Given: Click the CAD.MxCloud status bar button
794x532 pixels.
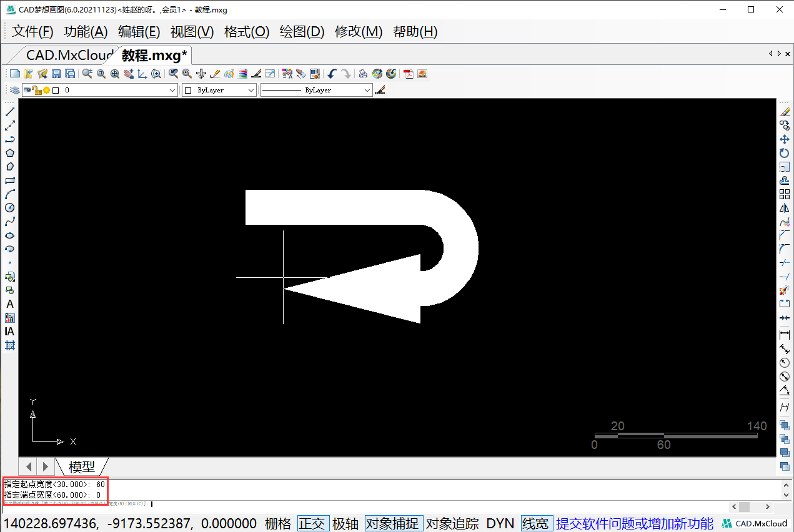Looking at the screenshot, I should pos(755,523).
